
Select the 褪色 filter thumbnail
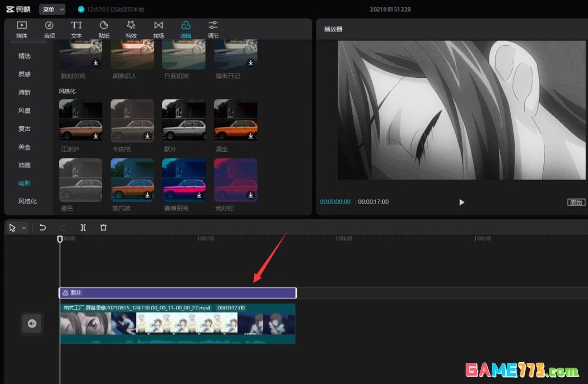(x=81, y=180)
